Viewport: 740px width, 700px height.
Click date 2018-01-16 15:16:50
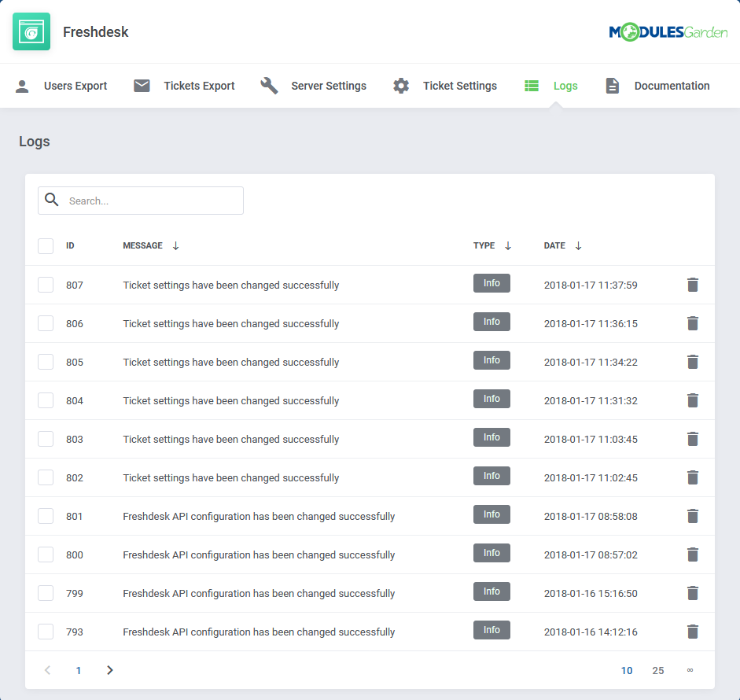point(591,594)
